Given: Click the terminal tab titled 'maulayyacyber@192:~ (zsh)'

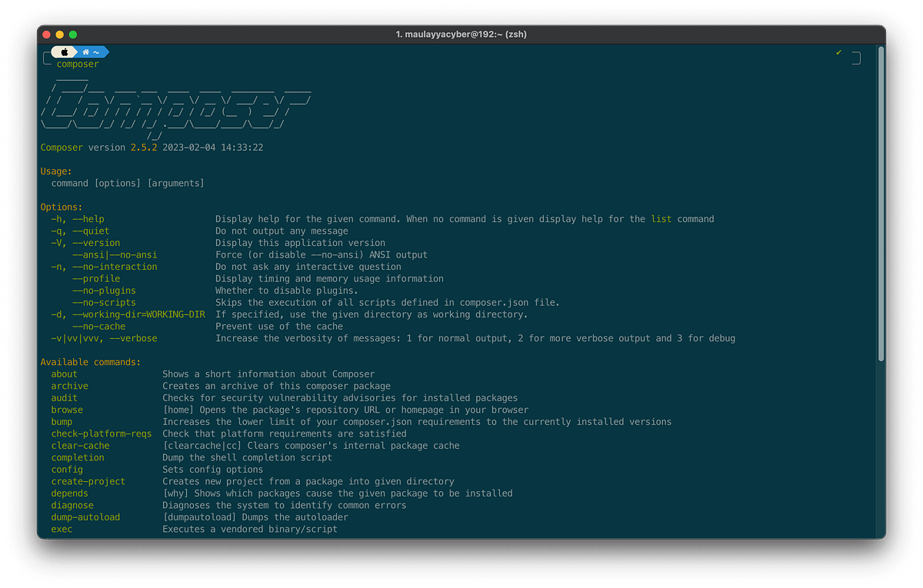Looking at the screenshot, I should click(x=461, y=34).
